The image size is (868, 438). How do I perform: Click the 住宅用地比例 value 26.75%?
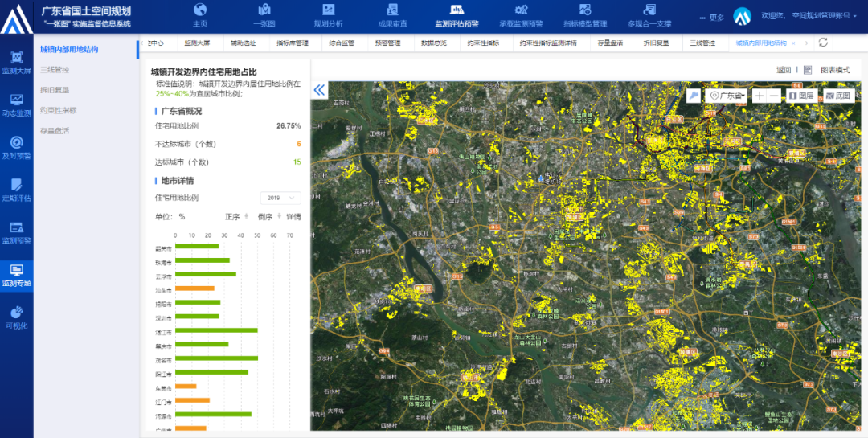289,125
